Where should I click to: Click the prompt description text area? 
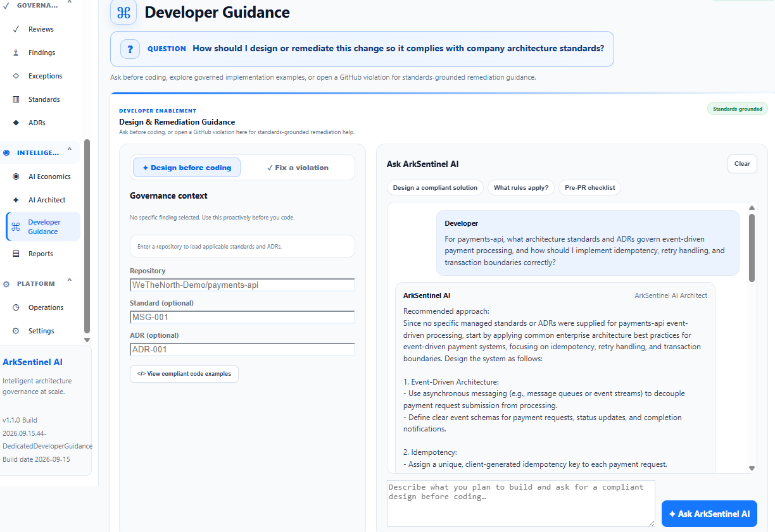521,504
